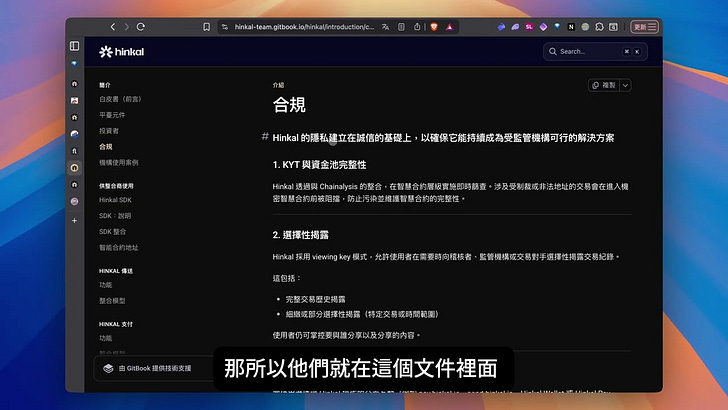Bookmark this page
The height and width of the screenshot is (410, 728).
(x=207, y=27)
